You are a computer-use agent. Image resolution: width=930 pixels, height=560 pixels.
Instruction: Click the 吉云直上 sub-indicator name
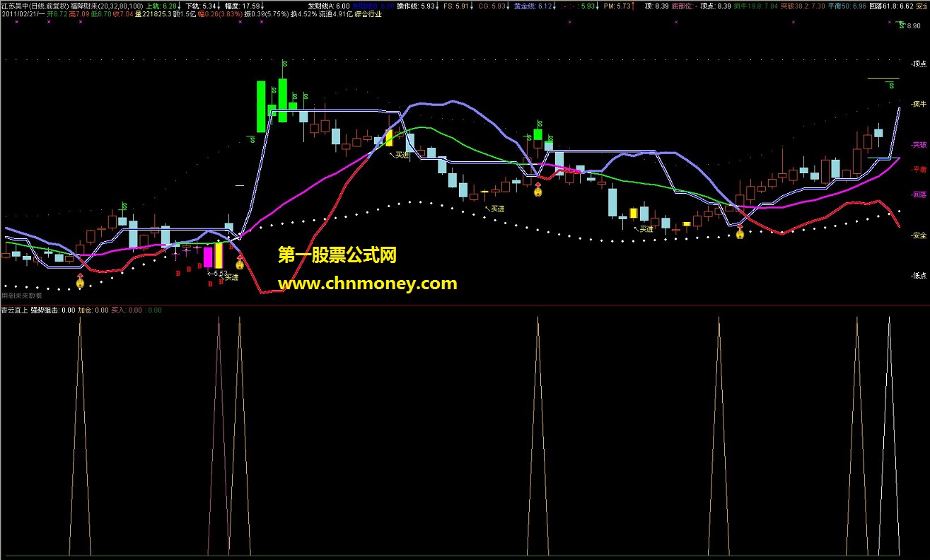(x=14, y=310)
